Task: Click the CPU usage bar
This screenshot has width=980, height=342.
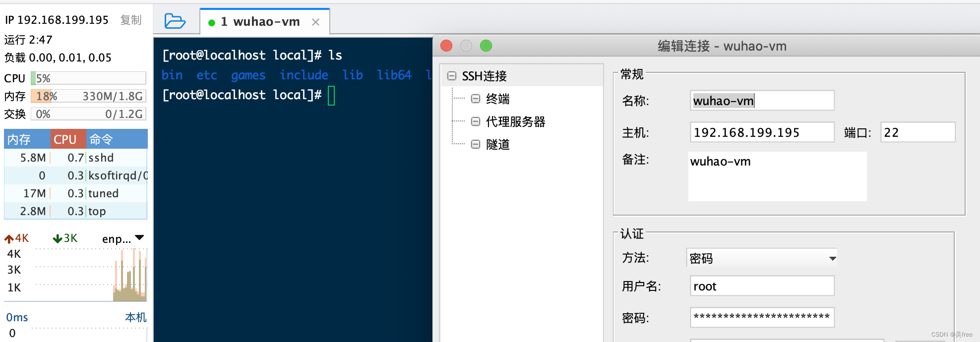Action: point(88,78)
